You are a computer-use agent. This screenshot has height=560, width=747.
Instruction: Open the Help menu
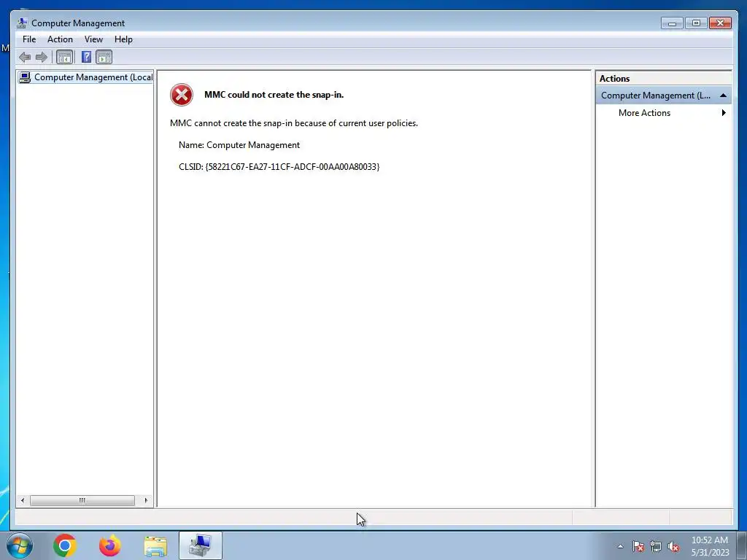123,39
